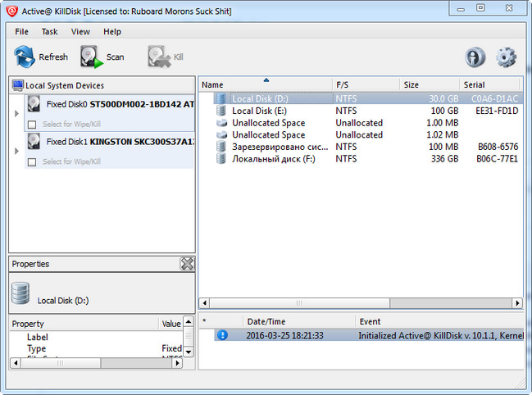Expand the Fixed Disk1 tree arrow

(16, 152)
